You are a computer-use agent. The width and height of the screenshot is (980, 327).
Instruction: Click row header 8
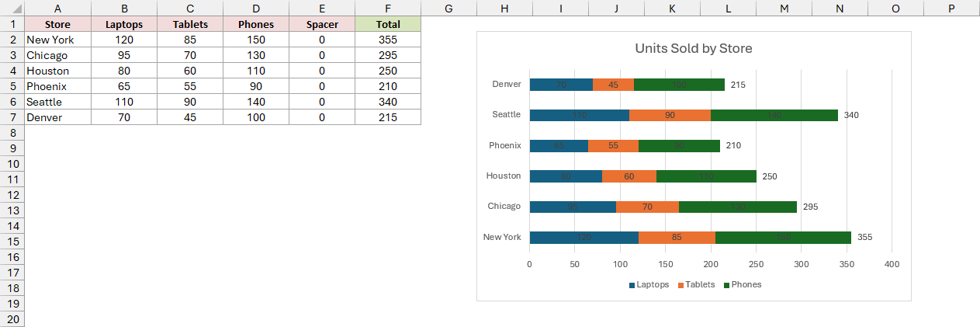coord(12,133)
